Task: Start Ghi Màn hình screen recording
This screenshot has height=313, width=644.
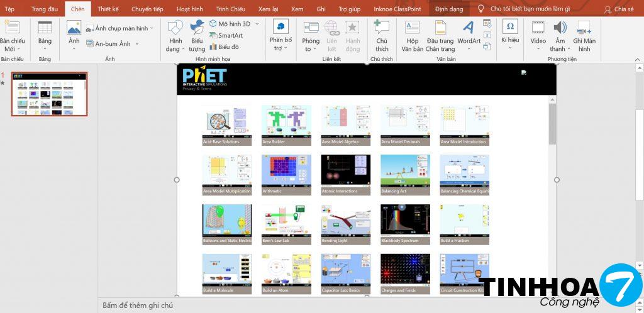Action: coord(584,35)
